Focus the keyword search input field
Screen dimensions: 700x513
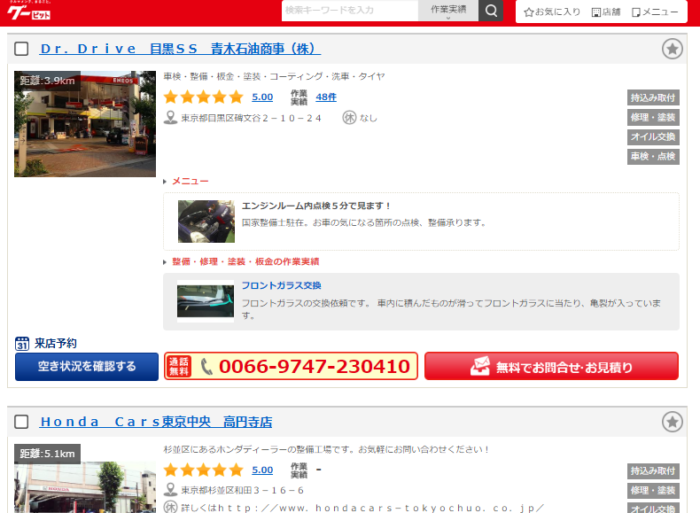point(350,10)
